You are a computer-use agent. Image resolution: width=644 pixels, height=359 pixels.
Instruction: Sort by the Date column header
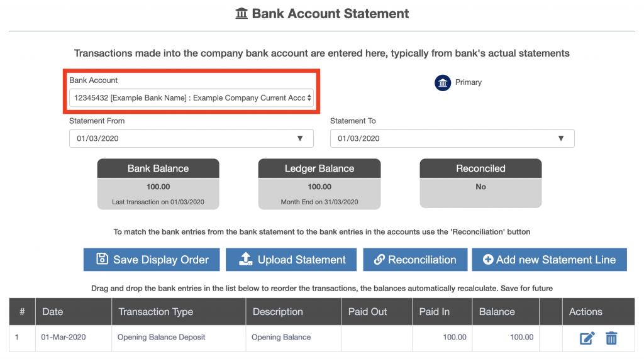(x=53, y=312)
